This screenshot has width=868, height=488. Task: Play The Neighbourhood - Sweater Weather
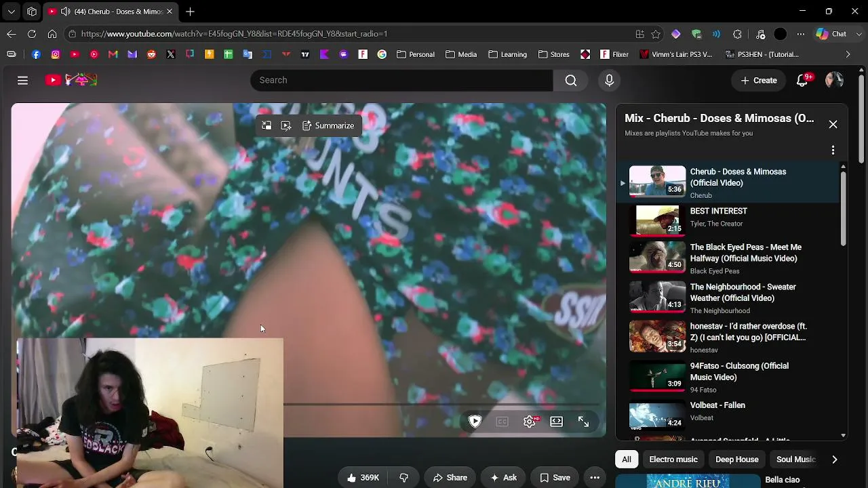728,298
